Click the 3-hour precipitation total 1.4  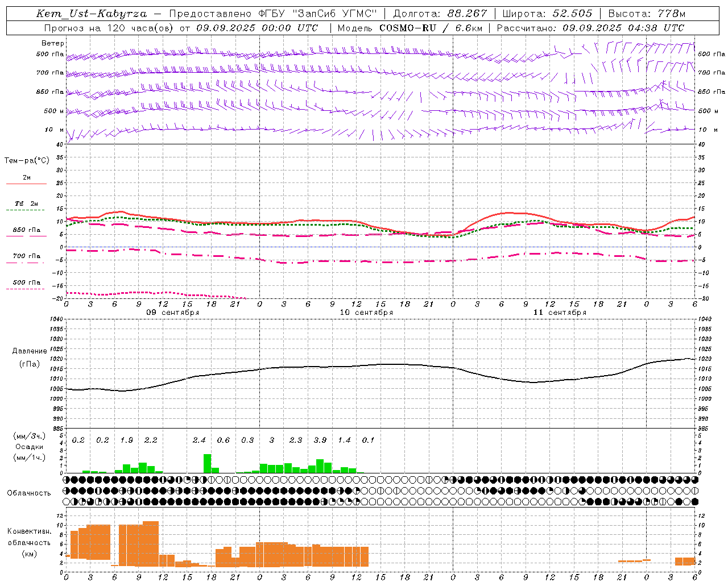[x=344, y=440]
